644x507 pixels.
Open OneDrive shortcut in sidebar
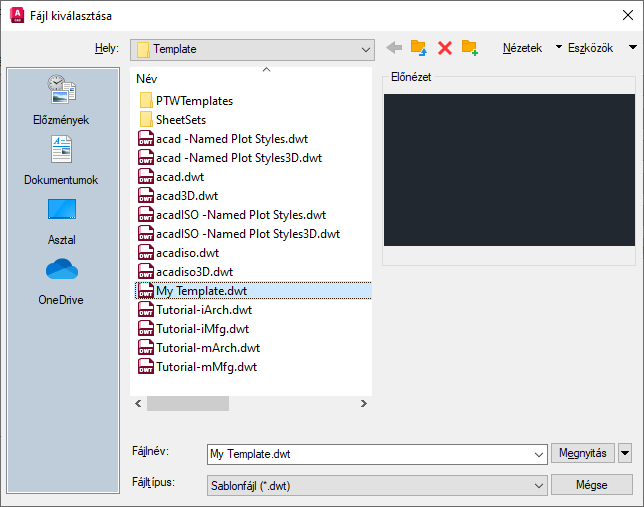point(61,282)
